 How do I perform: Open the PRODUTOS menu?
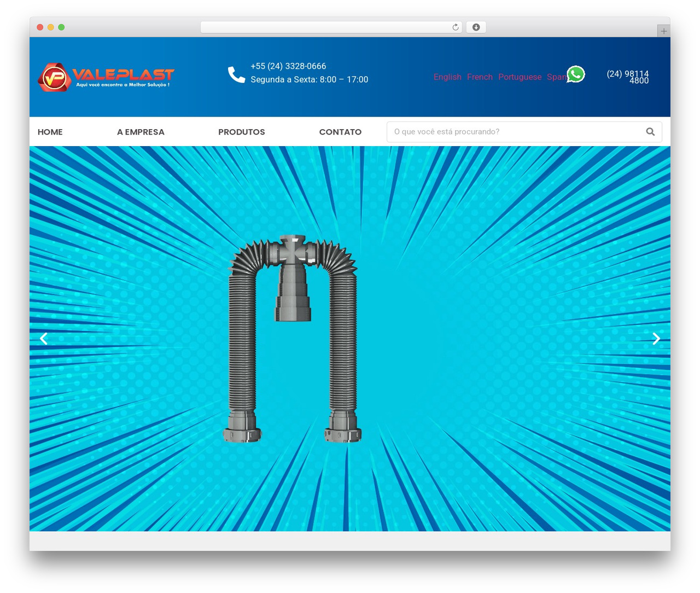(242, 132)
